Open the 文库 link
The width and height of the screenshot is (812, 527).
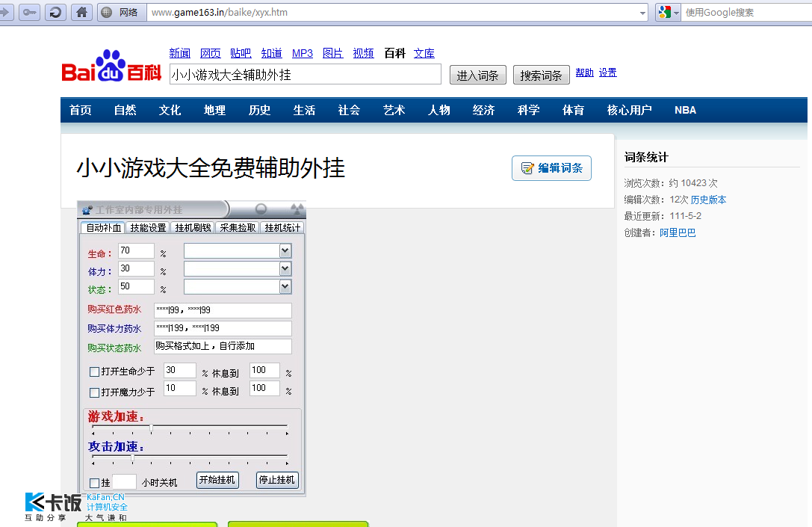tap(424, 53)
